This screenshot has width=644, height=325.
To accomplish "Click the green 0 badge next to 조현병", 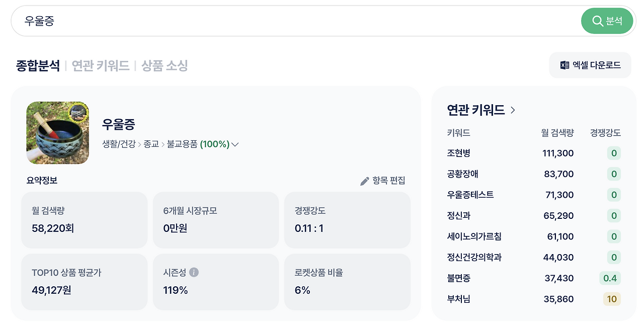I will [614, 153].
